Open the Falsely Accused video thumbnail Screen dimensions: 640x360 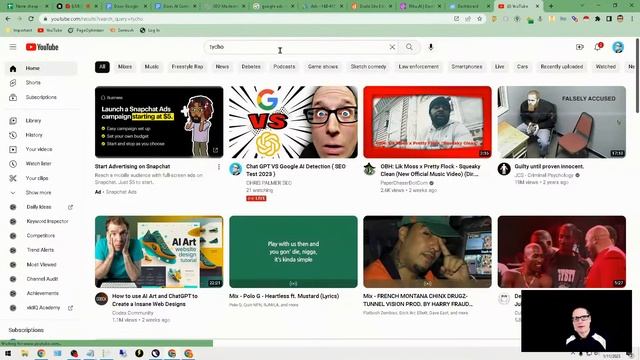tap(562, 122)
